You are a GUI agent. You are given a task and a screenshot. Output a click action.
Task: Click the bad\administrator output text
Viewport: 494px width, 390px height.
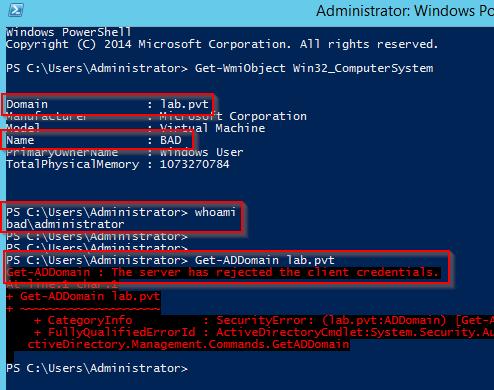tap(65, 224)
